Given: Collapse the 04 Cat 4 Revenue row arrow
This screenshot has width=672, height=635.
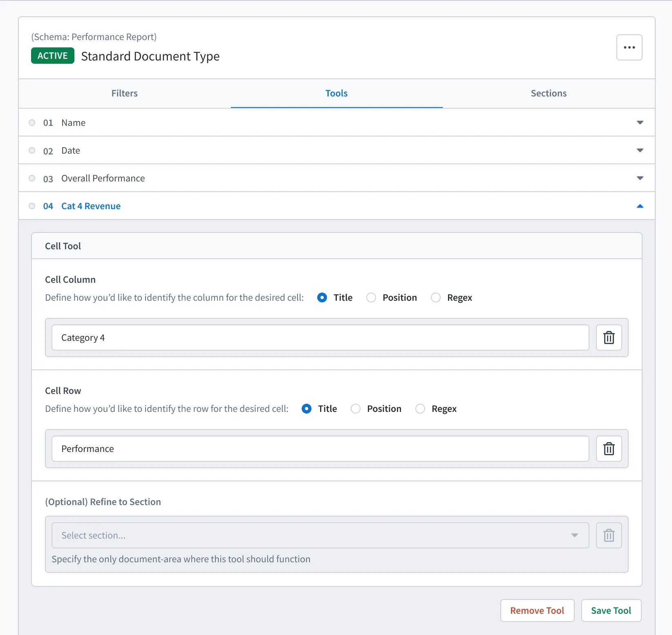Looking at the screenshot, I should coord(640,206).
